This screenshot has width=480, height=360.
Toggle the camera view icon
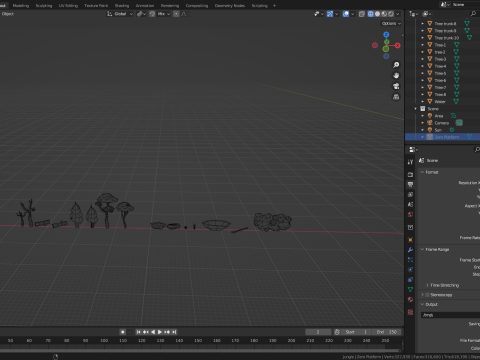(396, 86)
